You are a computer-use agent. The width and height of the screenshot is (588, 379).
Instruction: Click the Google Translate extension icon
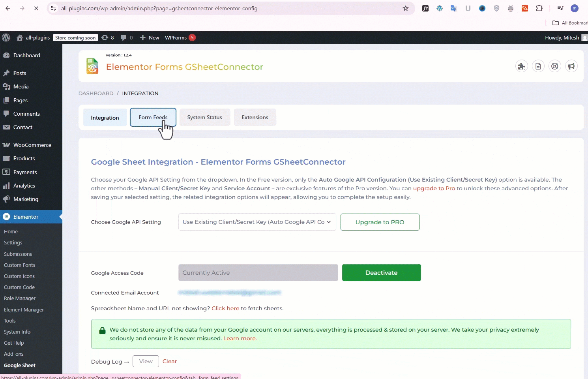[x=454, y=8]
